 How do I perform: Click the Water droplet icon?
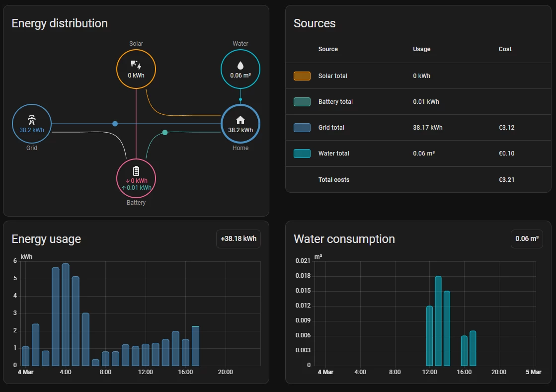click(x=240, y=66)
